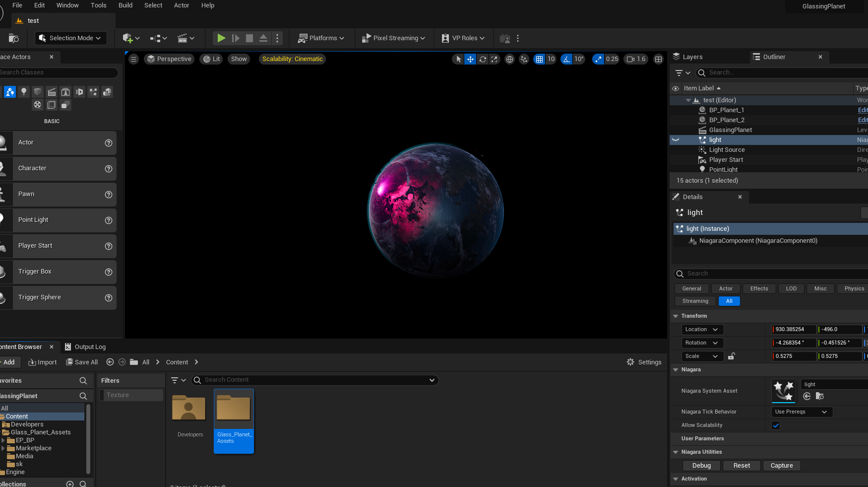Toggle visibility of the light actor
868x487 pixels.
[x=675, y=140]
